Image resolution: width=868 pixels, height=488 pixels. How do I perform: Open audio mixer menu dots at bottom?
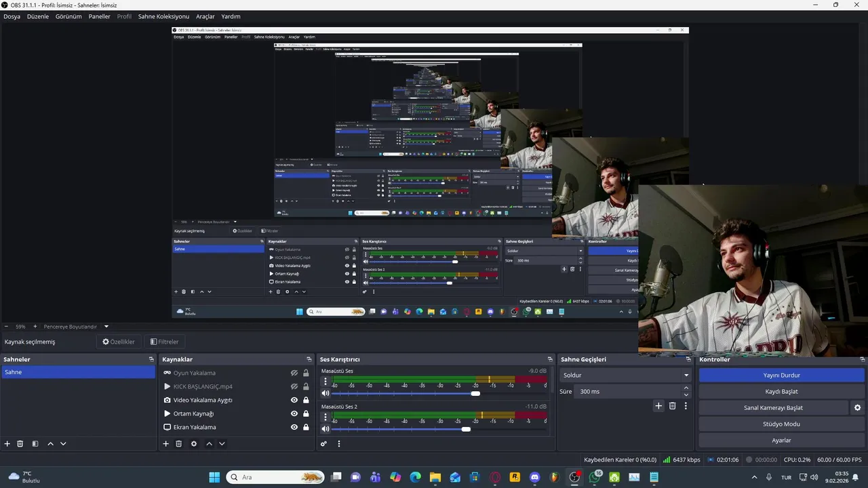point(339,444)
